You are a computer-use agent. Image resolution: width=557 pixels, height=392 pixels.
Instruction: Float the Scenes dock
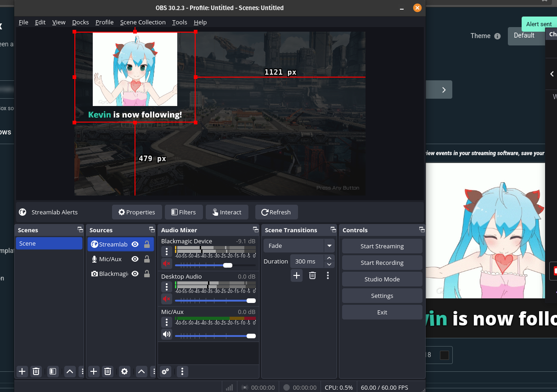tap(80, 230)
